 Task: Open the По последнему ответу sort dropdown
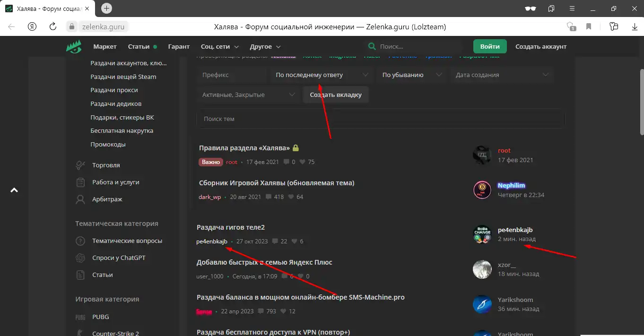(x=322, y=75)
